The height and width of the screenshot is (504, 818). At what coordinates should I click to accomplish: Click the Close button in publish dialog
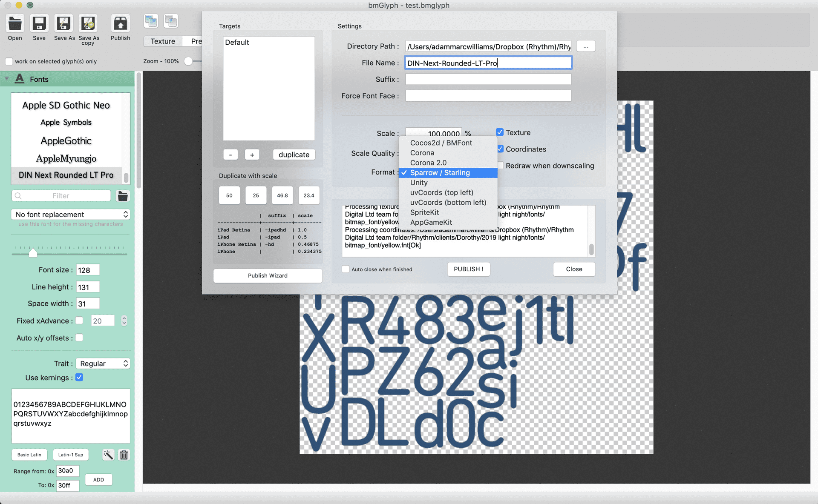pyautogui.click(x=574, y=269)
